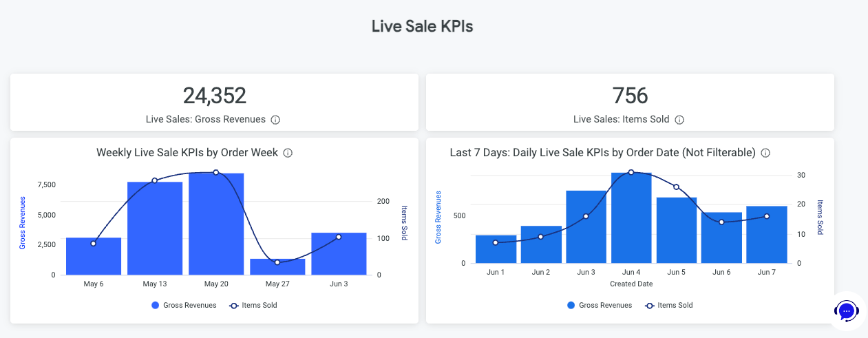The height and width of the screenshot is (338, 868).
Task: Open the chat support bubble
Action: tap(847, 311)
